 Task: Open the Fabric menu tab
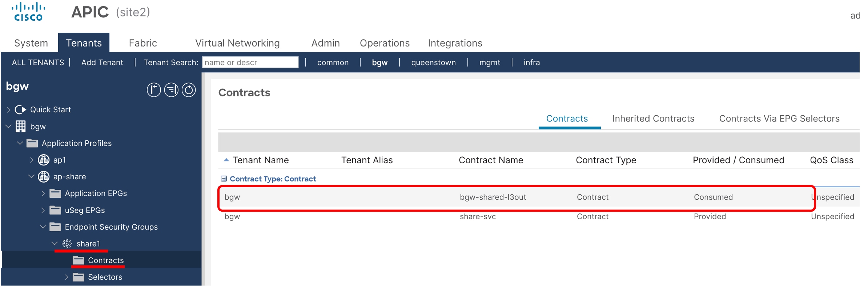pyautogui.click(x=143, y=43)
